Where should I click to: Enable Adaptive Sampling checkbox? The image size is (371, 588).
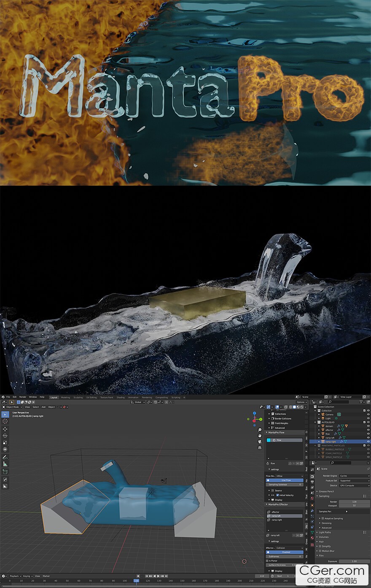[323, 518]
